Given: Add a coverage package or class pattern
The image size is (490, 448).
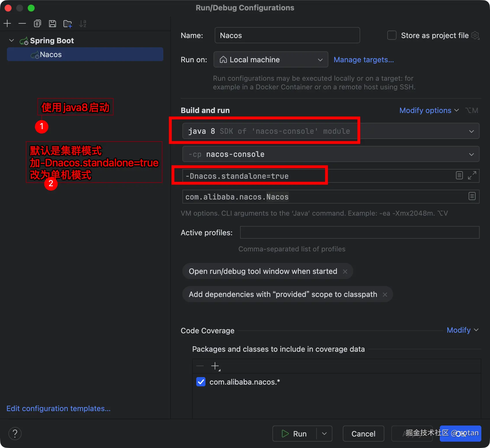Looking at the screenshot, I should pos(215,366).
